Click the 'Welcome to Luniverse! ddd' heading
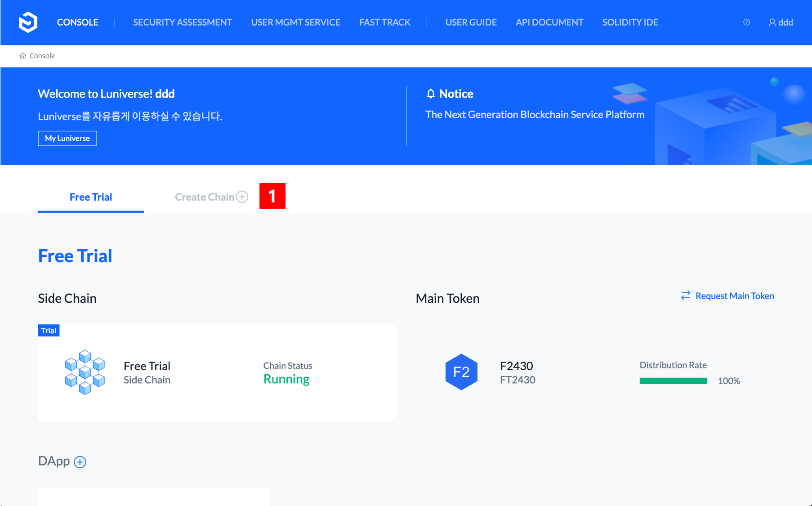812x506 pixels. (x=106, y=94)
